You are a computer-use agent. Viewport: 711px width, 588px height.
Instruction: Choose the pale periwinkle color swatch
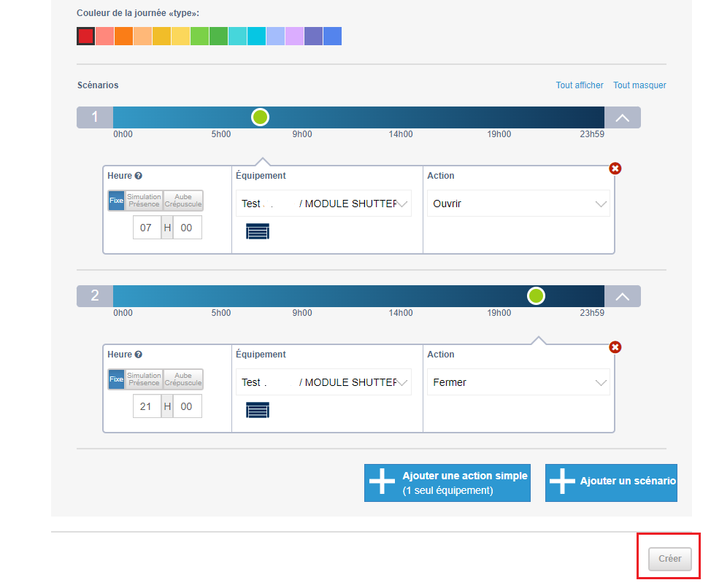(x=276, y=36)
